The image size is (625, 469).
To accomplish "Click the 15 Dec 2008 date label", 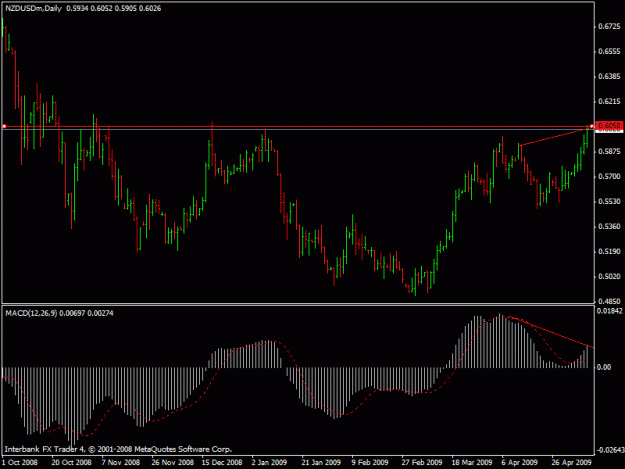I will tap(222, 462).
